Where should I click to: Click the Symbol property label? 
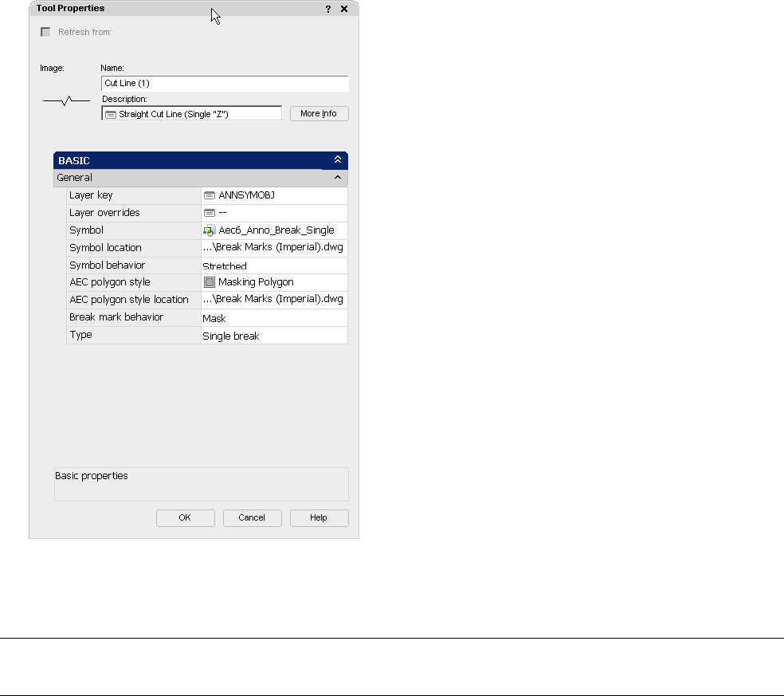87,230
